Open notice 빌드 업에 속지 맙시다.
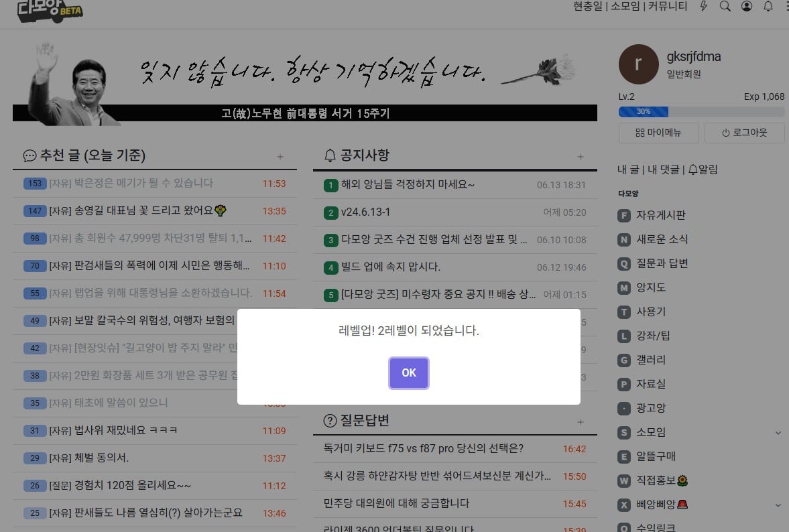789x532 pixels. point(390,267)
